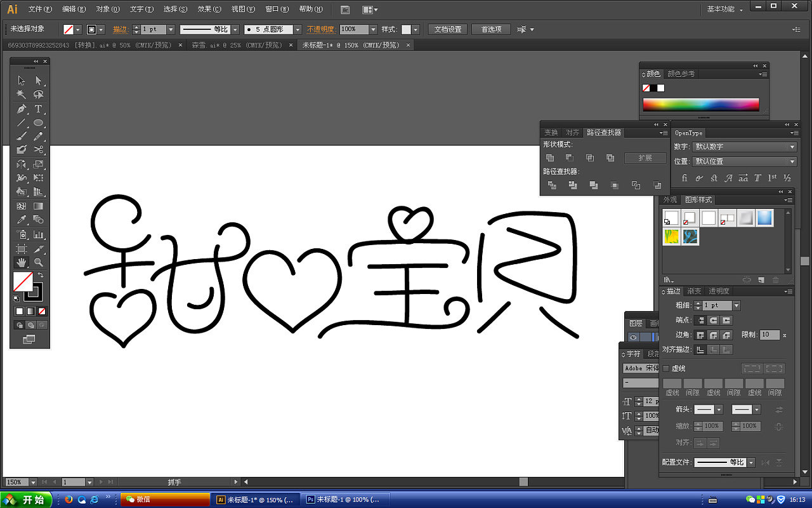This screenshot has width=812, height=508.
Task: Open 等比 variable width profile dropdown top bar
Action: coord(235,29)
